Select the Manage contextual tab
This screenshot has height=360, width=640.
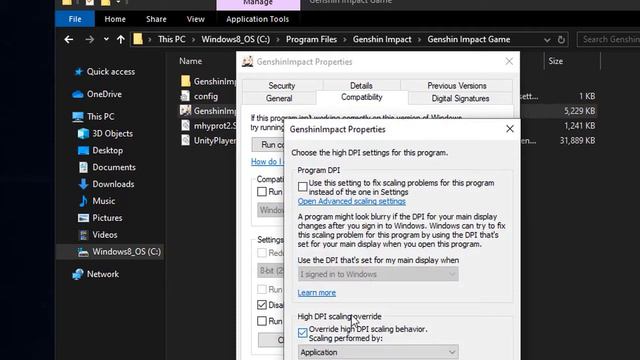(258, 3)
